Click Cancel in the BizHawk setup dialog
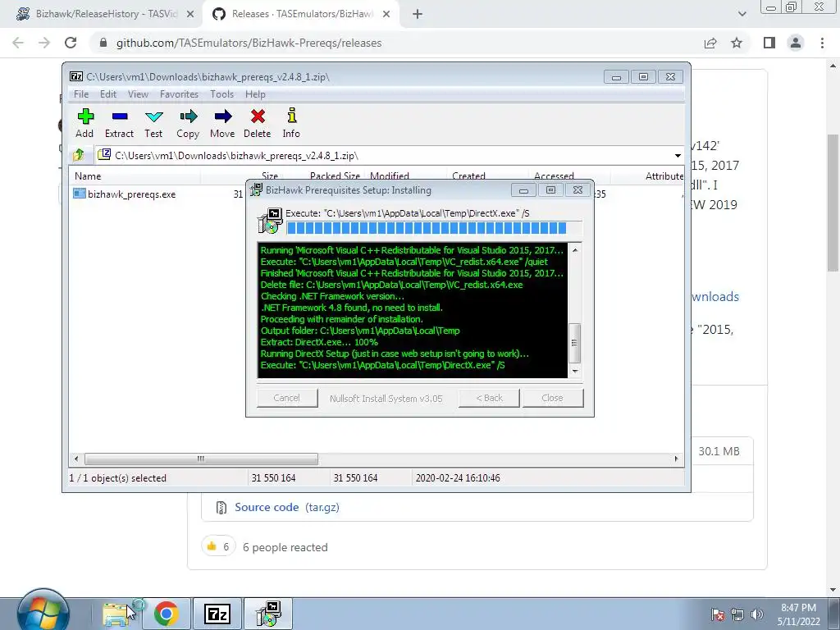 pyautogui.click(x=286, y=398)
